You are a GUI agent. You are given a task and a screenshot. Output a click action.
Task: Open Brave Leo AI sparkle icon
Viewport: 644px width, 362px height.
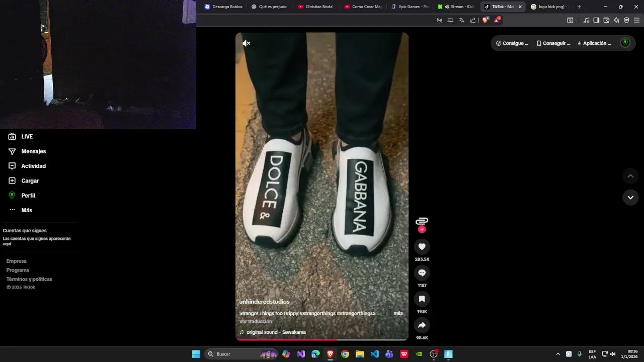[x=616, y=20]
